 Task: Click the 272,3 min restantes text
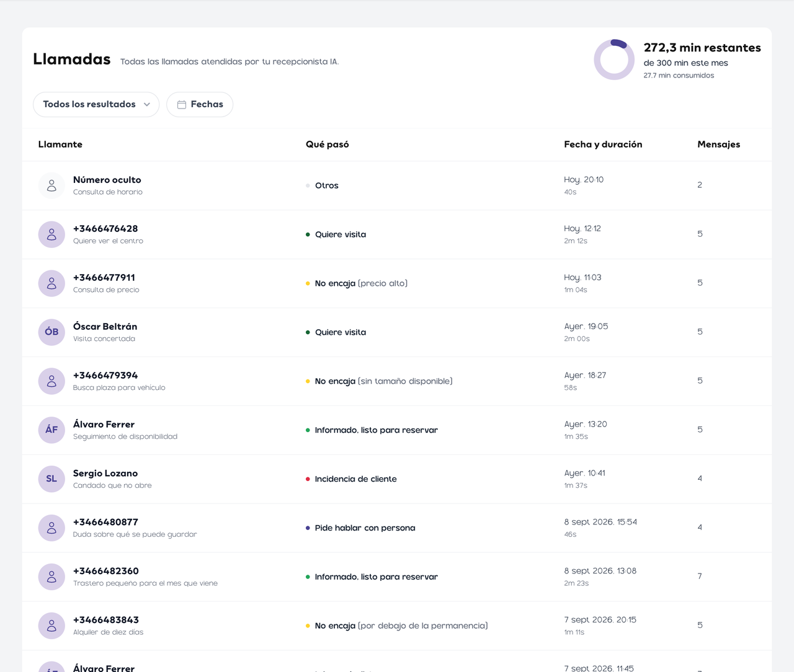[702, 48]
